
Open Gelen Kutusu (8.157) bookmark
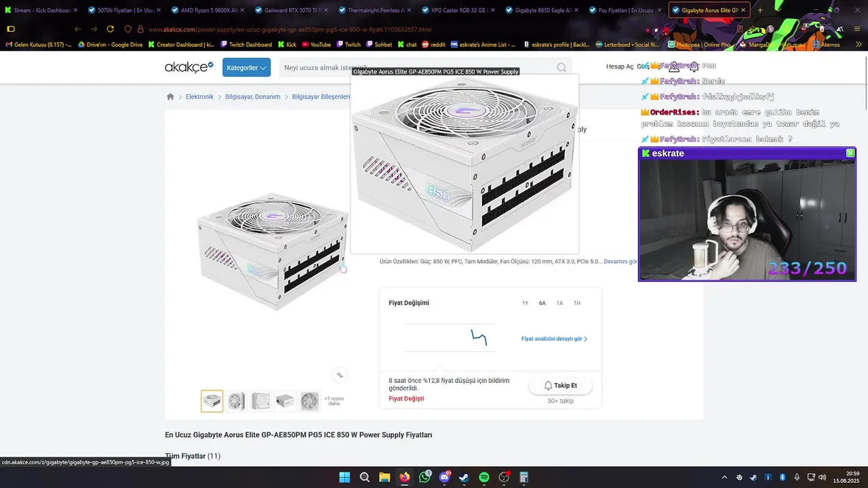[x=38, y=45]
